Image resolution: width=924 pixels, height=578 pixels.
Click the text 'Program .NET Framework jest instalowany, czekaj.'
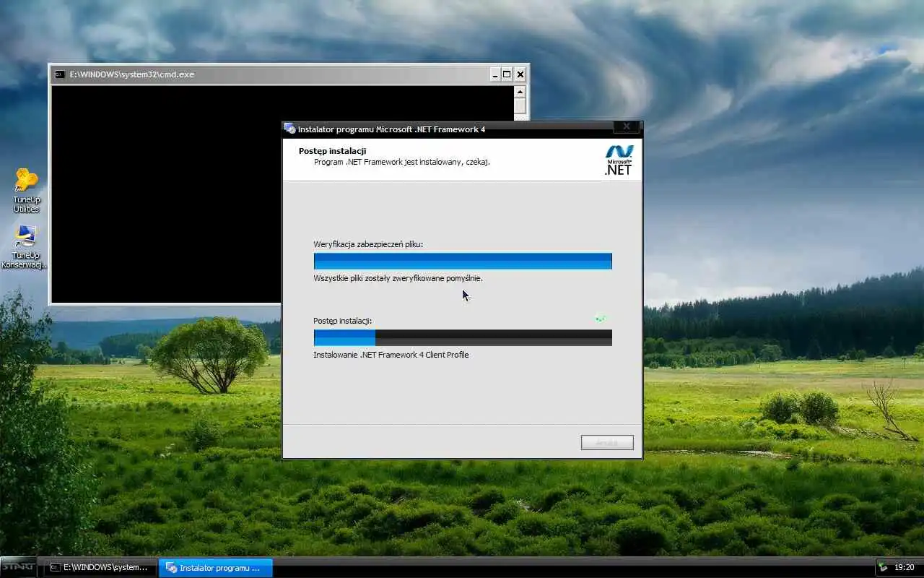[x=402, y=162]
